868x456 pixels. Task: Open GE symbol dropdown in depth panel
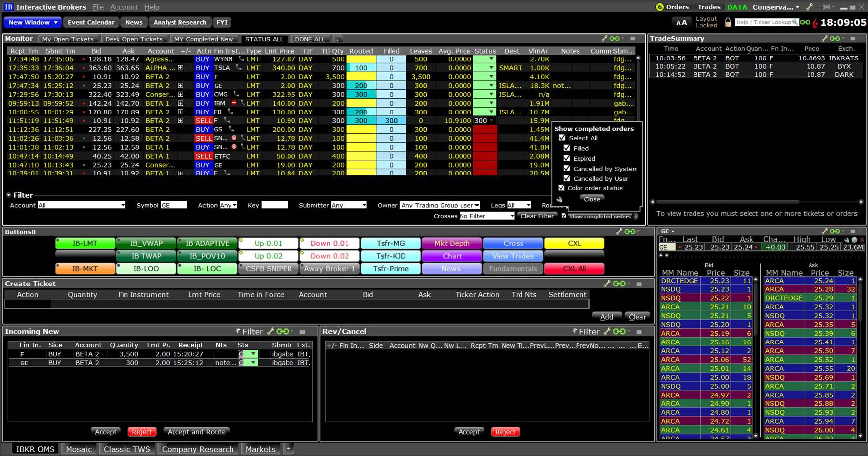[x=667, y=231]
